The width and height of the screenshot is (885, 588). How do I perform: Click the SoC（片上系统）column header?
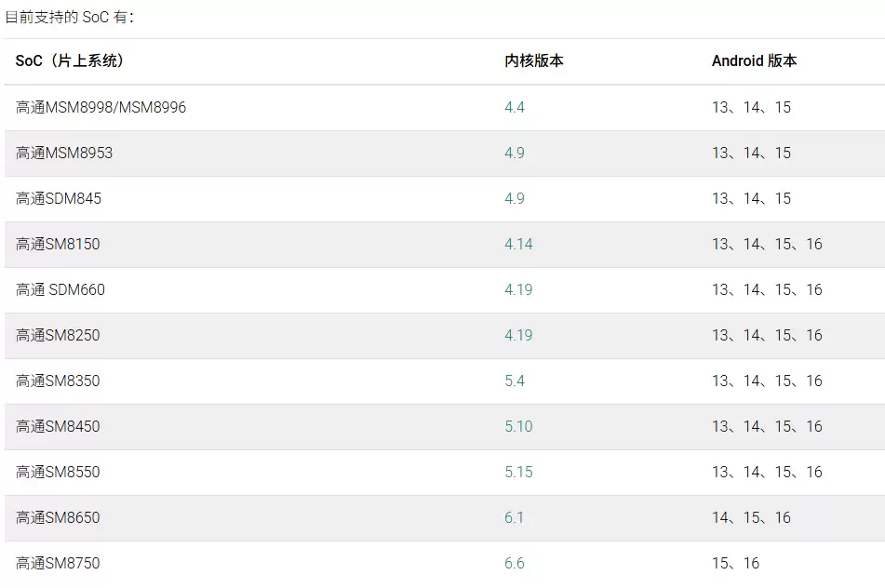click(x=70, y=61)
